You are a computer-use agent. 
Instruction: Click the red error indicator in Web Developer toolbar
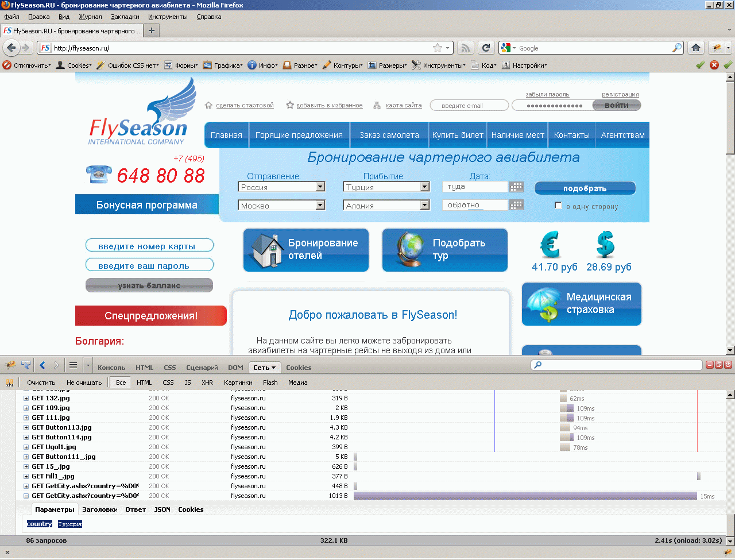714,65
